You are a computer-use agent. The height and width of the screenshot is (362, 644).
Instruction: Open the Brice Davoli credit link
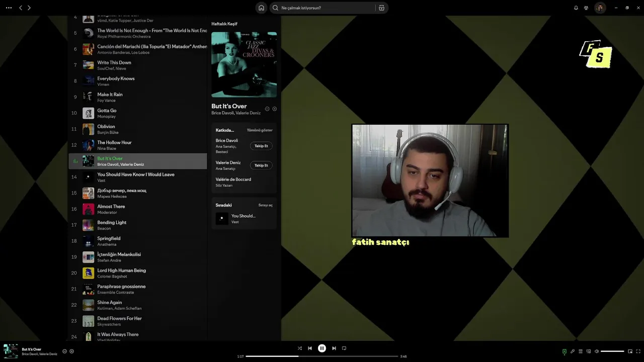pos(227,141)
